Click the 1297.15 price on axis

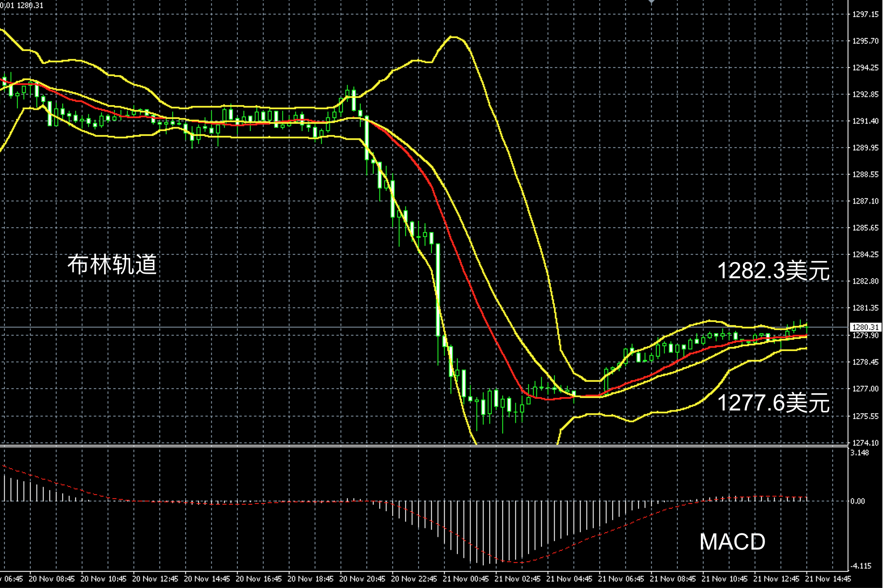click(865, 15)
